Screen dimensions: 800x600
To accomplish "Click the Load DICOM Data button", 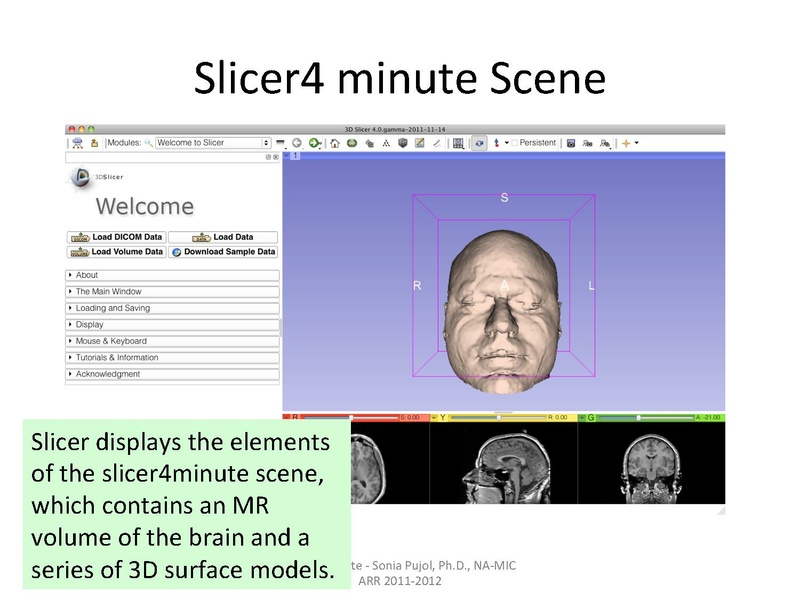I will click(x=116, y=237).
